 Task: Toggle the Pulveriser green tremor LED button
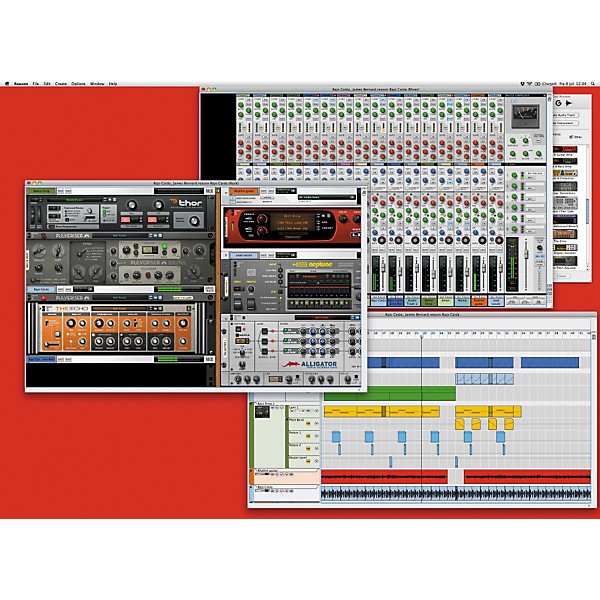coord(165,246)
